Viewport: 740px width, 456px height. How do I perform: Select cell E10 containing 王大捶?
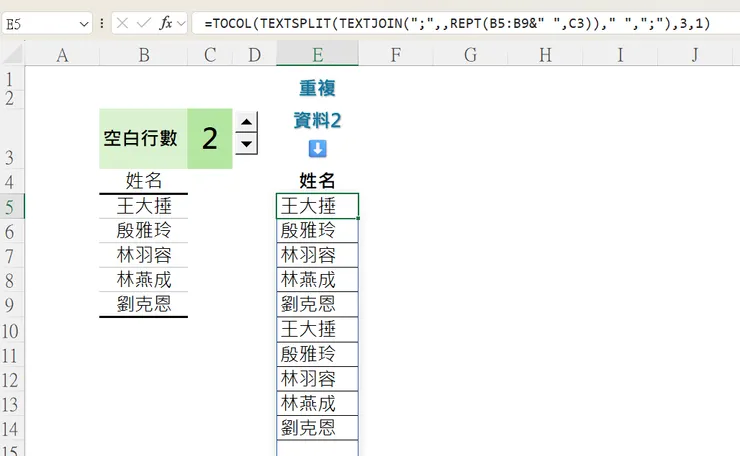(x=317, y=329)
